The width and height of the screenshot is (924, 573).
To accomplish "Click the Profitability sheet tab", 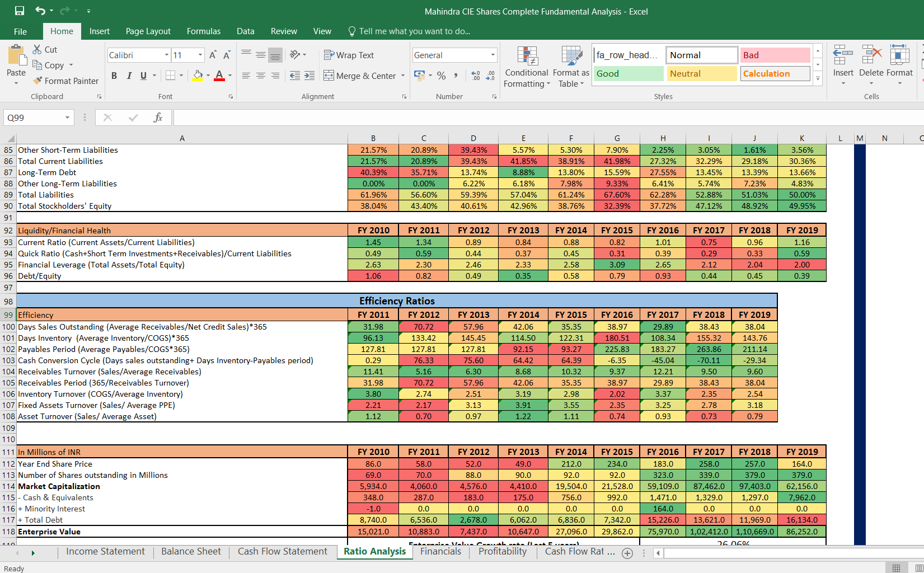I will pos(503,552).
